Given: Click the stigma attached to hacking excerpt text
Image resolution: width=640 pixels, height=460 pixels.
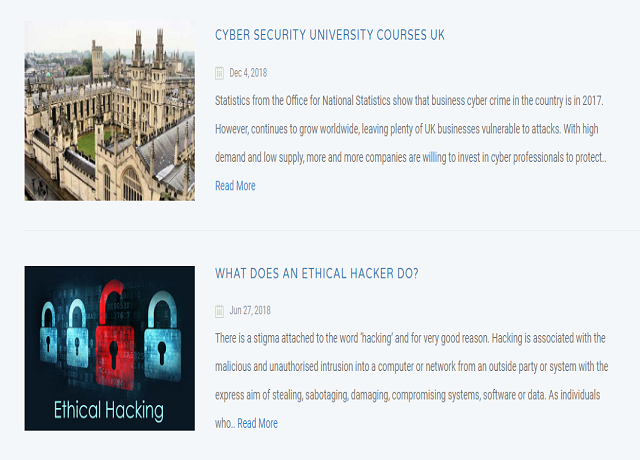Looking at the screenshot, I should tap(411, 381).
